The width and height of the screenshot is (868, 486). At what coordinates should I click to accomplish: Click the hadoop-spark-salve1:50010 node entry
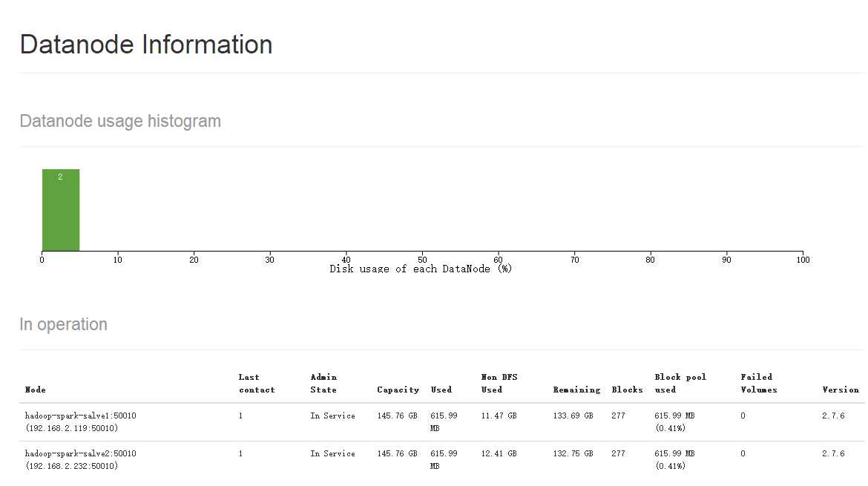coord(80,416)
